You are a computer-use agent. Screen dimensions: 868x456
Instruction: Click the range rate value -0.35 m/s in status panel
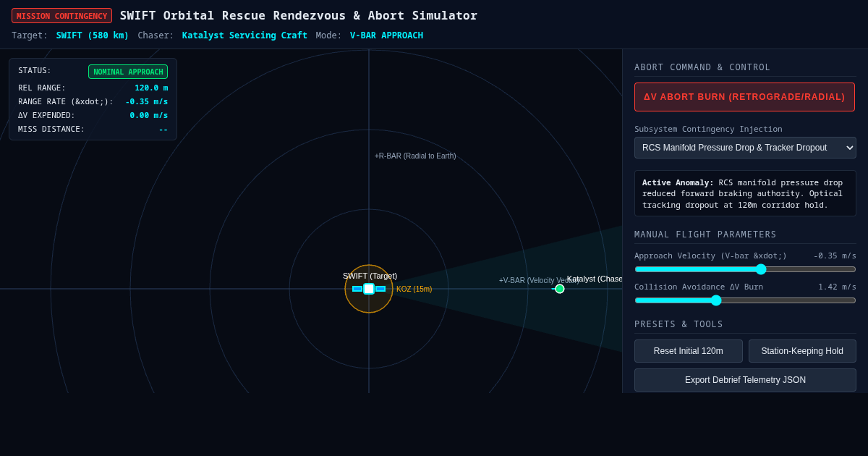[147, 101]
